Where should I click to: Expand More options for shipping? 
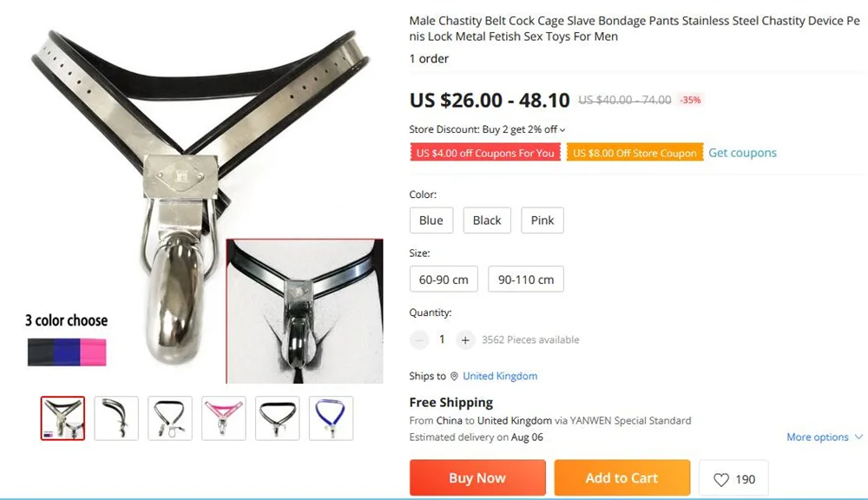click(x=825, y=437)
